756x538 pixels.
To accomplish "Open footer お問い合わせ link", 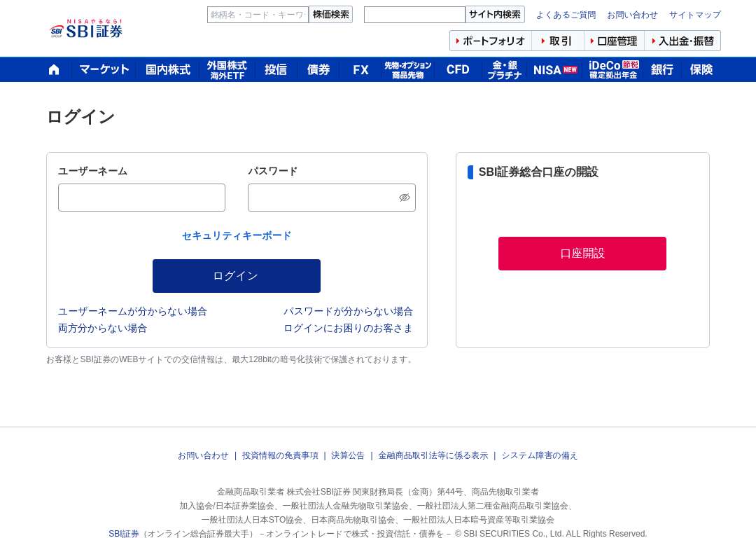I will click(203, 455).
